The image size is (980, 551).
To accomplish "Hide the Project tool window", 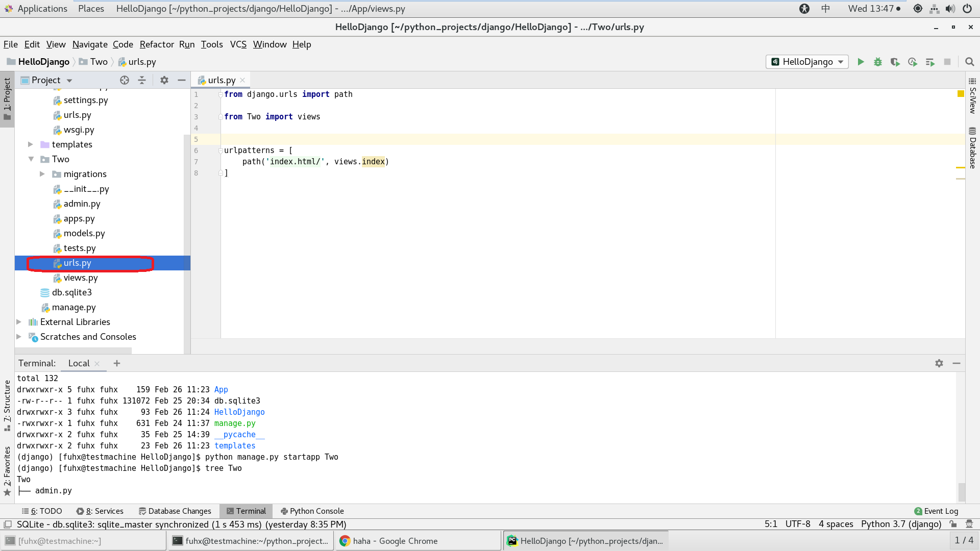I will [181, 80].
